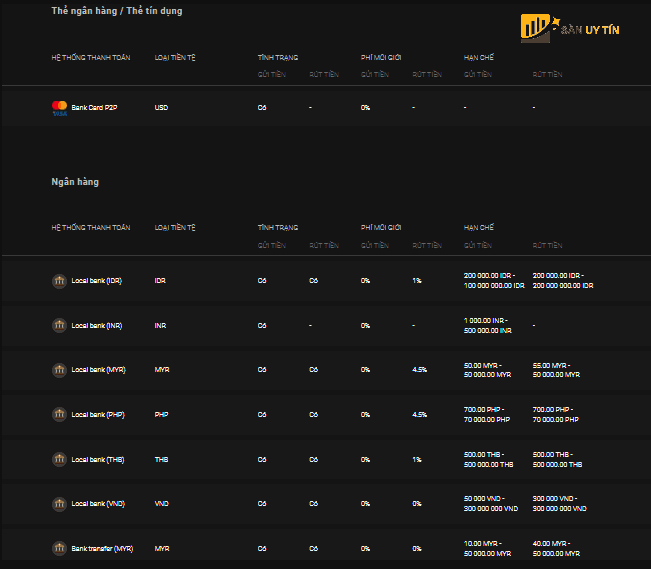Click the Local bank (INR) bank icon

(x=59, y=326)
